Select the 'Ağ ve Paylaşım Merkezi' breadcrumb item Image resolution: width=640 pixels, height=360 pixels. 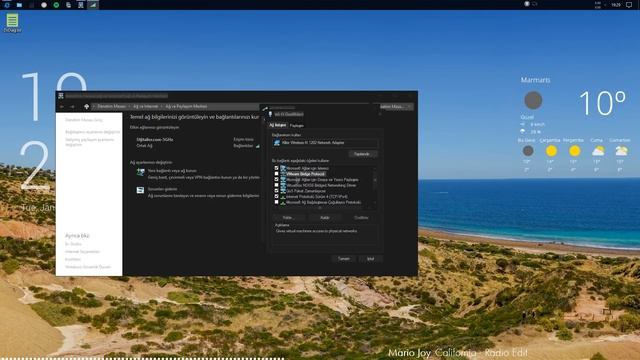[186, 107]
